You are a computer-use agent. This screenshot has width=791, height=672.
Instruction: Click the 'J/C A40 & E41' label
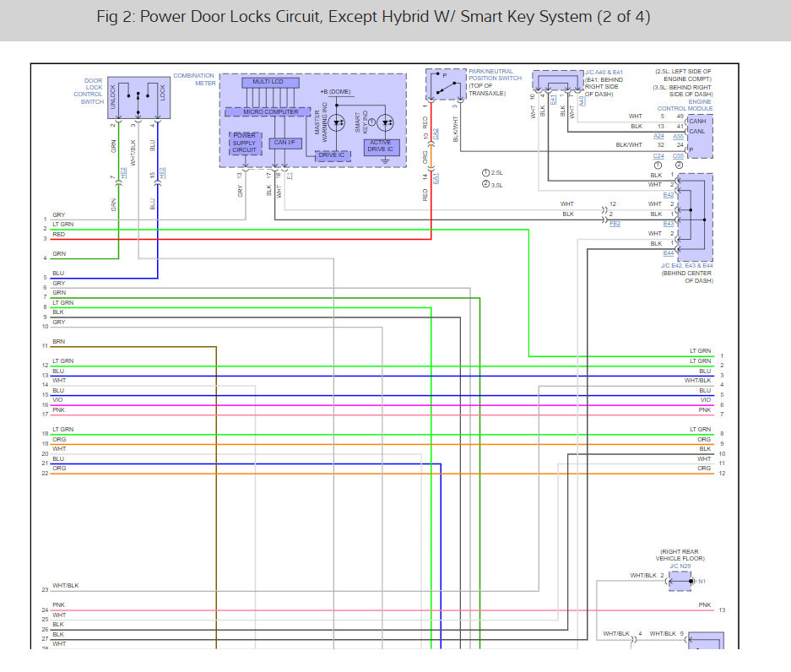[x=604, y=72]
